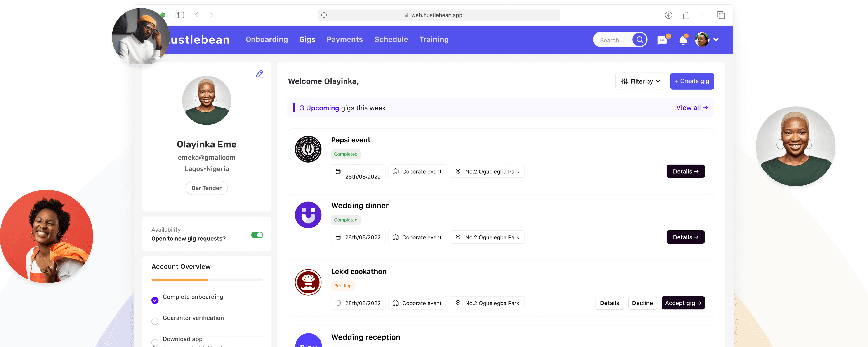The width and height of the screenshot is (868, 347).
Task: Toggle the browser sidebar icon
Action: tap(180, 15)
